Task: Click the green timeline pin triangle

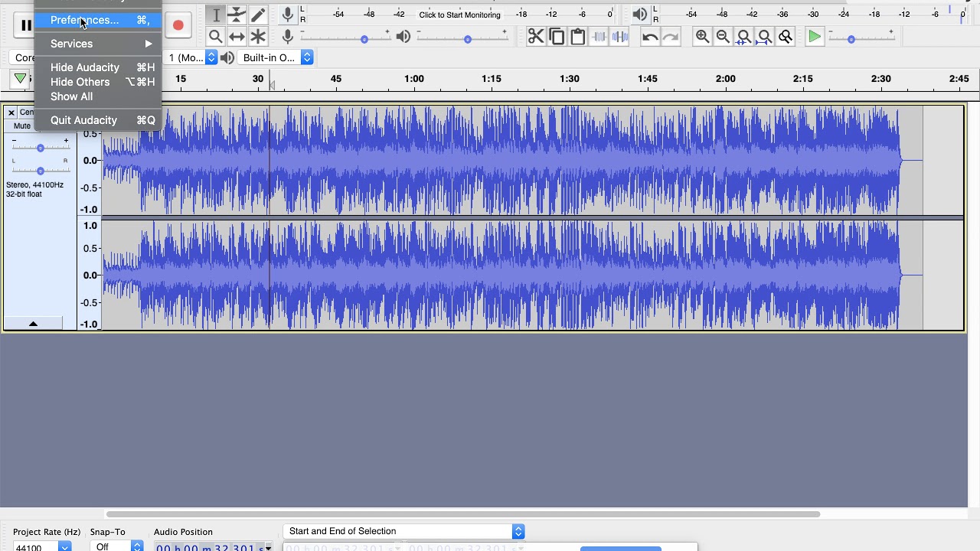Action: tap(20, 78)
